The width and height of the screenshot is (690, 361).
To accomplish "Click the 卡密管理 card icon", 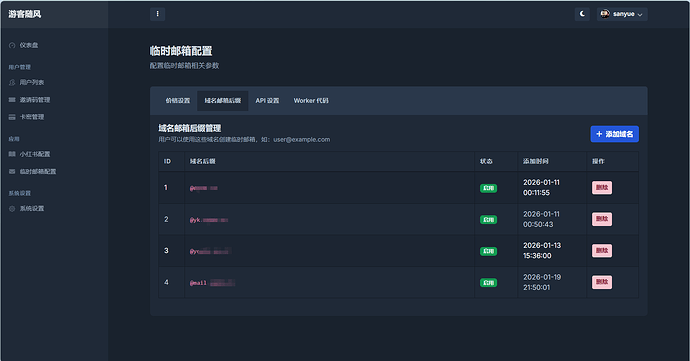I will (x=12, y=117).
